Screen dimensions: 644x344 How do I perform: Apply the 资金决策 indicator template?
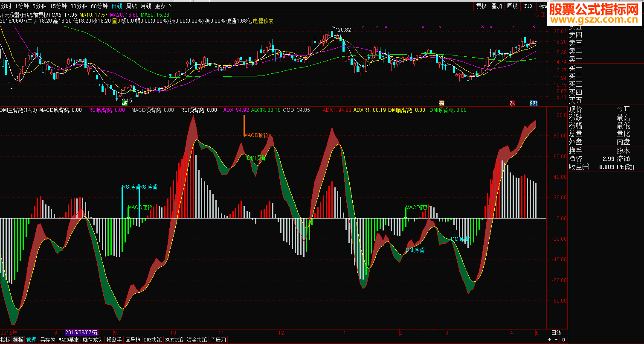pyautogui.click(x=197, y=340)
